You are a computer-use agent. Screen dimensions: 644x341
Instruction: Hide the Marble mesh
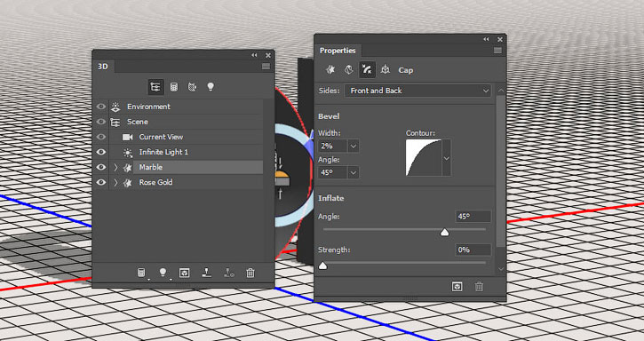pyautogui.click(x=101, y=168)
